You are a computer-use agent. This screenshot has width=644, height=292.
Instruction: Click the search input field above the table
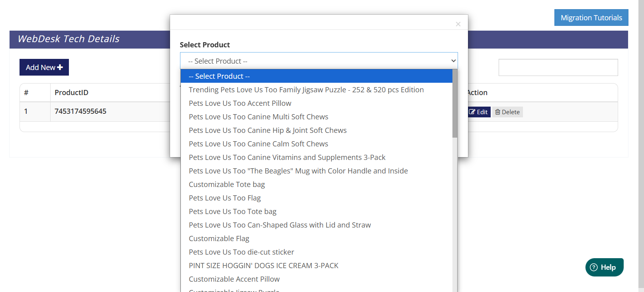click(558, 67)
